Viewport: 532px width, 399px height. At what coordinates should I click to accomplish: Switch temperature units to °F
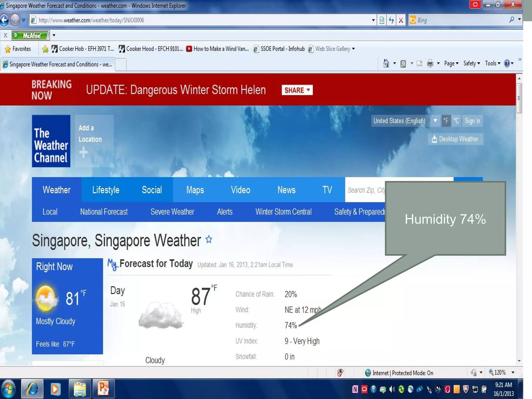click(x=446, y=121)
